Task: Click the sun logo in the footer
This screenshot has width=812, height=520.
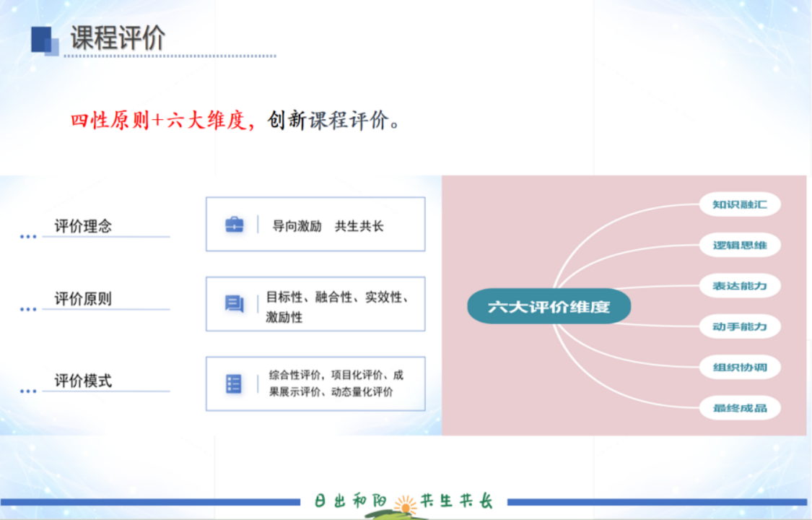Action: pos(406,505)
